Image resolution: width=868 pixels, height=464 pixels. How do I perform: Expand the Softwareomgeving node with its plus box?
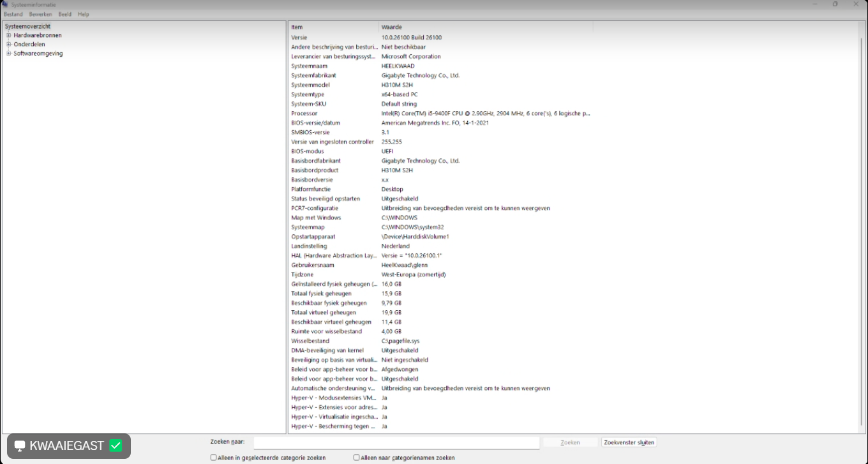click(9, 54)
